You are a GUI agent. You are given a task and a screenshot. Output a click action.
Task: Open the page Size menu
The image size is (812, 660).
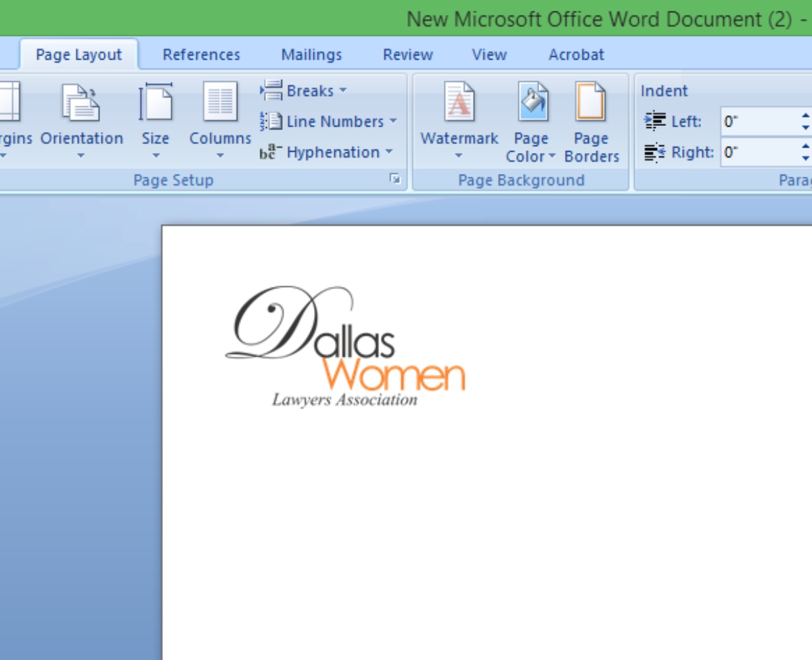(x=155, y=120)
